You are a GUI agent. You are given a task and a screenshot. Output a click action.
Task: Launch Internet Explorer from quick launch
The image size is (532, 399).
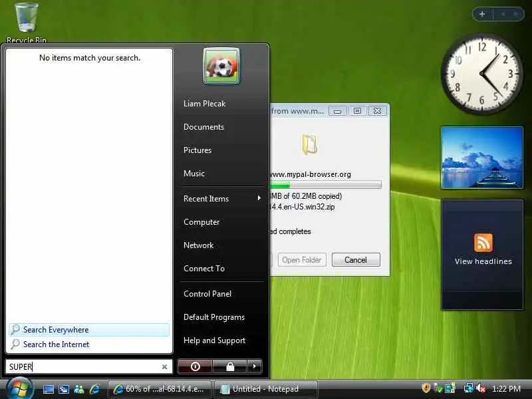point(95,389)
